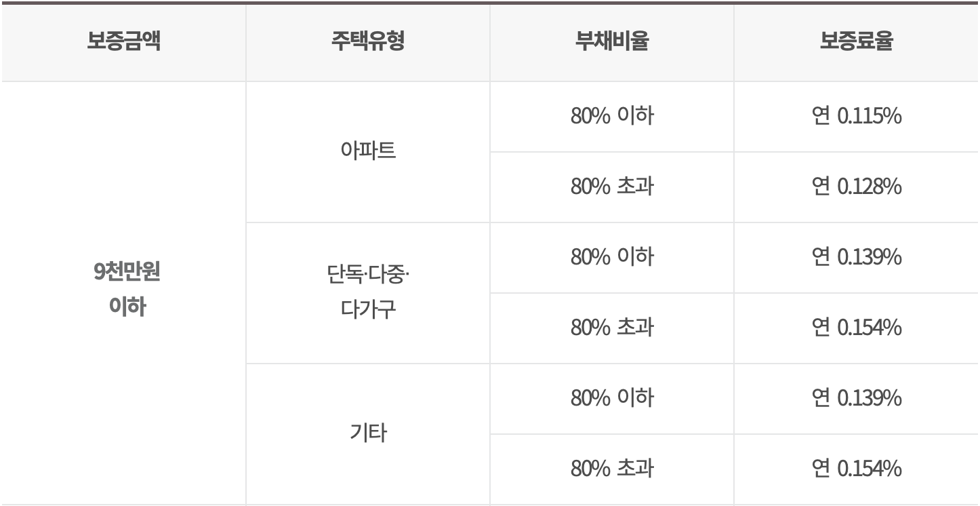Image resolution: width=980 pixels, height=506 pixels.
Task: Click the 보증금액 column header
Action: tap(123, 43)
